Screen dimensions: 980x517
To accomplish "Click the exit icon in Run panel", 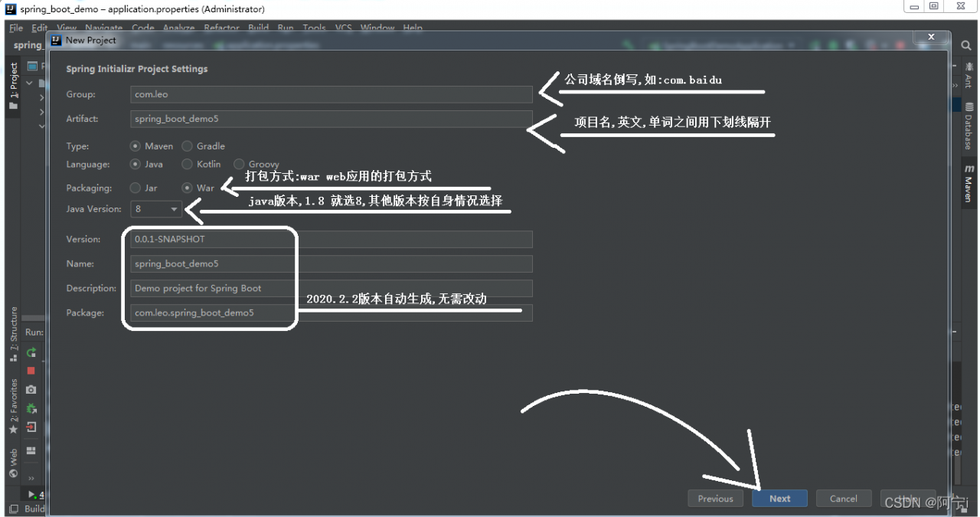I will (x=31, y=427).
